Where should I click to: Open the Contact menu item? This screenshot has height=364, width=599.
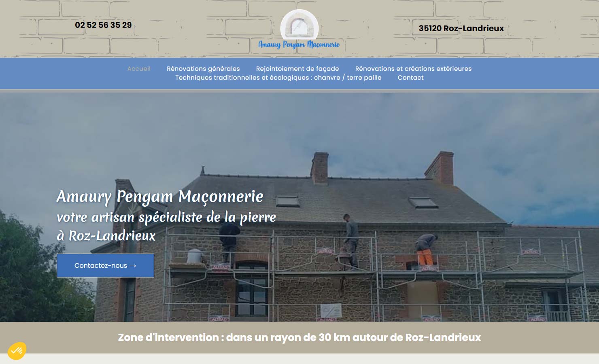pos(410,78)
